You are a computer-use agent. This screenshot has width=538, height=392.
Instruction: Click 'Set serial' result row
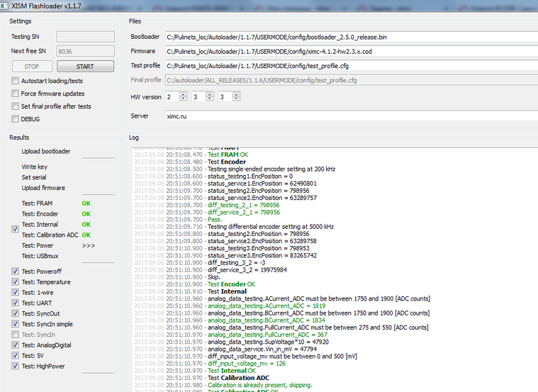34,177
